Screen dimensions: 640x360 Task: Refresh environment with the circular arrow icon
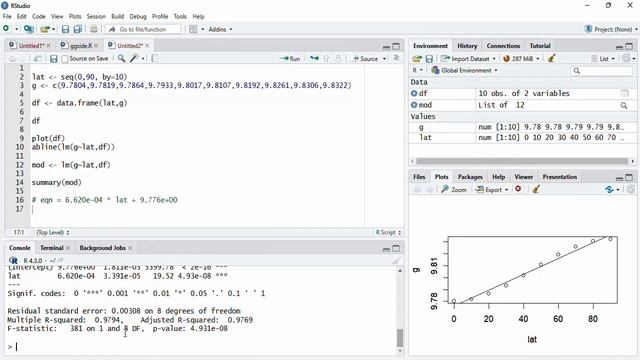click(626, 58)
